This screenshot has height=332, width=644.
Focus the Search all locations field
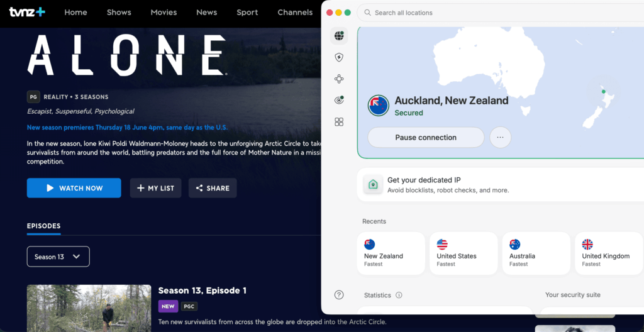click(x=500, y=13)
